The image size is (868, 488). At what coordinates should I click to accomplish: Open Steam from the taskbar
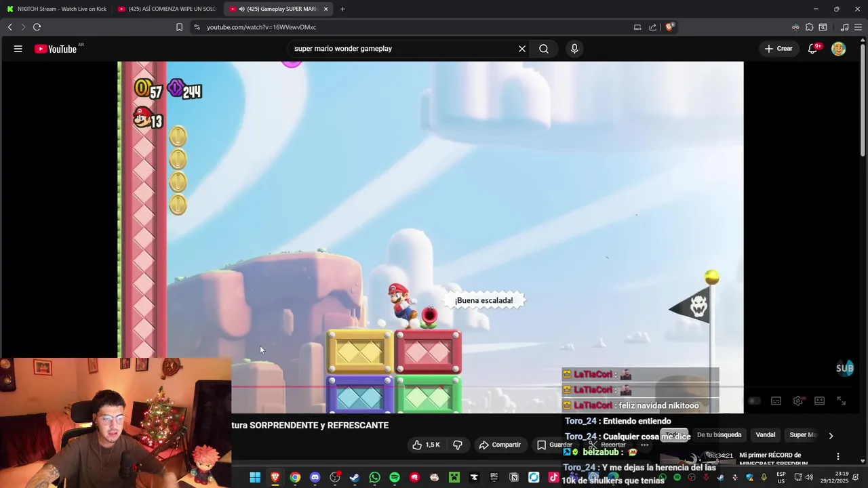pyautogui.click(x=355, y=478)
